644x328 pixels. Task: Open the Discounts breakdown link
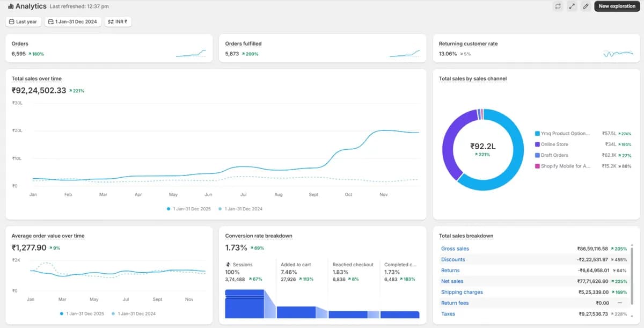click(453, 259)
